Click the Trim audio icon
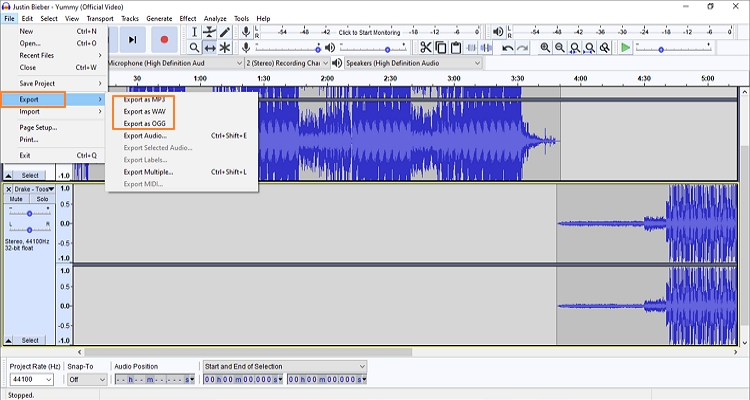Viewport: 750px width, 400px height. point(471,47)
